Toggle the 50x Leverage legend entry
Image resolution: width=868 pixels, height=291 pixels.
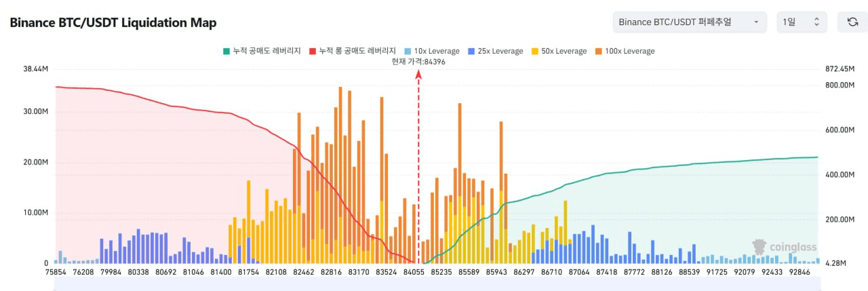(x=559, y=51)
